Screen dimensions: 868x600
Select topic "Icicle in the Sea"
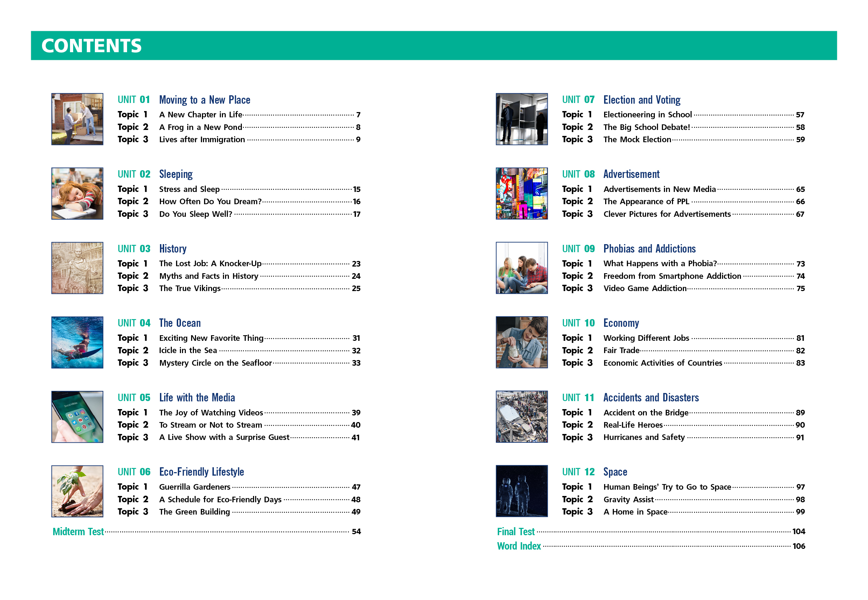coord(188,351)
